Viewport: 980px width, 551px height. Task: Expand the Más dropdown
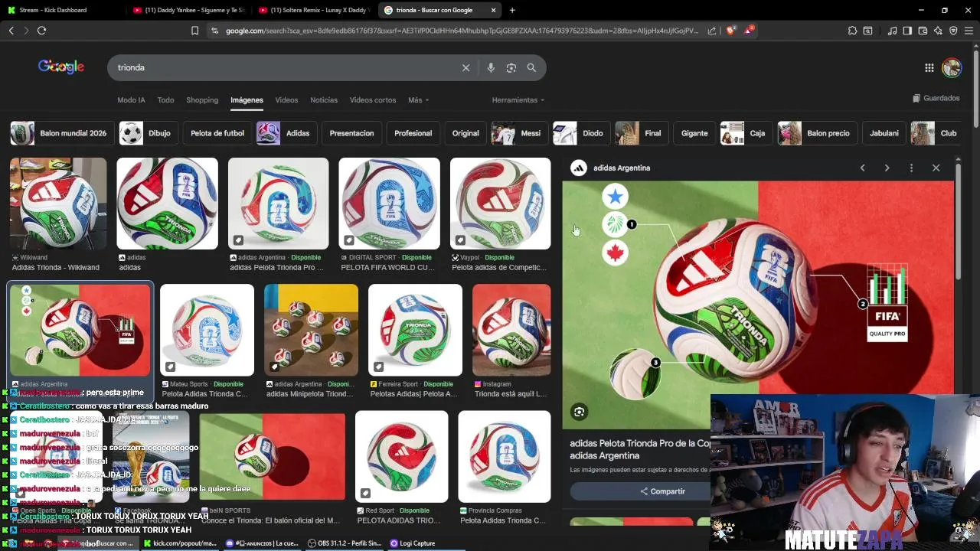[418, 100]
